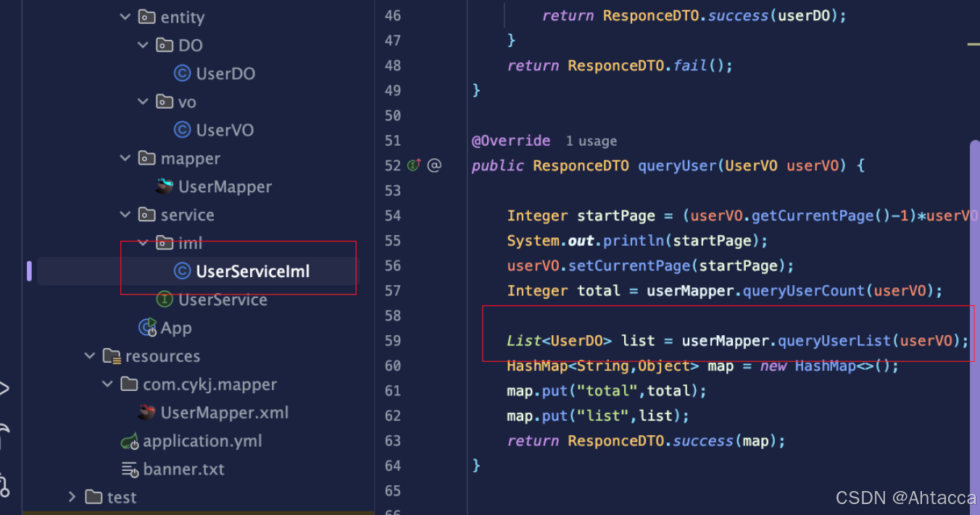The height and width of the screenshot is (515, 980).
Task: Click the application.yml Spring config icon
Action: 130,441
